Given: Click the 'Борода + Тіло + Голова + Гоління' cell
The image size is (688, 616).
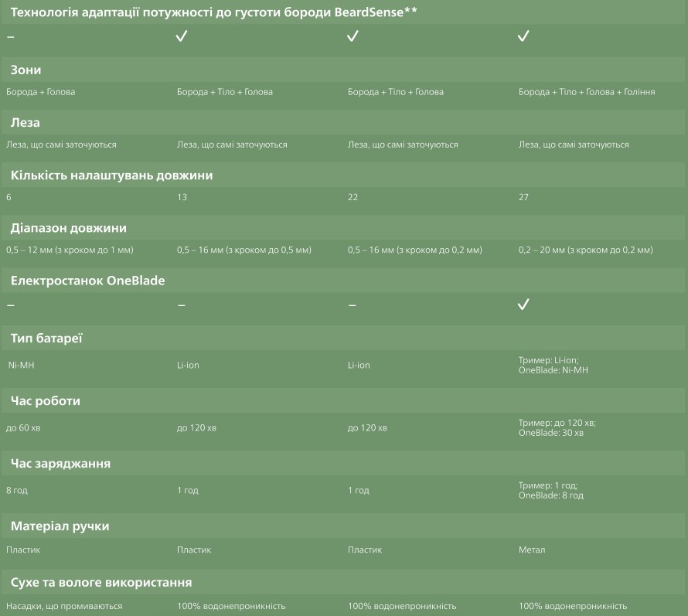Looking at the screenshot, I should pyautogui.click(x=587, y=92).
